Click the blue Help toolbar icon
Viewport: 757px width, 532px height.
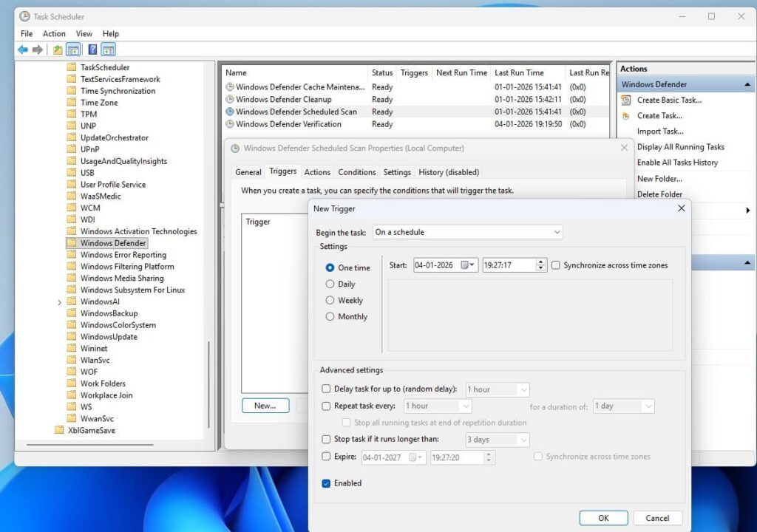click(x=92, y=50)
